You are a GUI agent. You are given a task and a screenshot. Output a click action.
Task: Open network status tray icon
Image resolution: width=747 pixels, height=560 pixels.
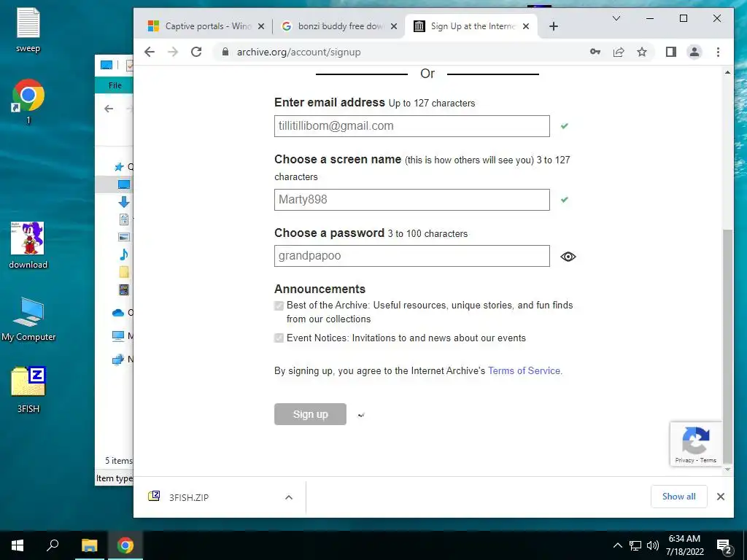pyautogui.click(x=635, y=545)
